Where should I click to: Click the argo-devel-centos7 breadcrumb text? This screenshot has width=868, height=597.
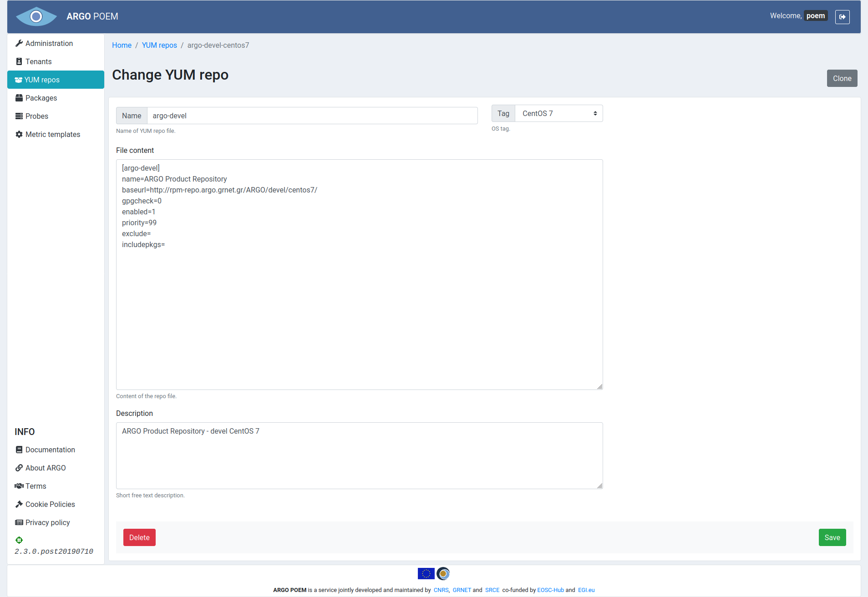point(218,45)
